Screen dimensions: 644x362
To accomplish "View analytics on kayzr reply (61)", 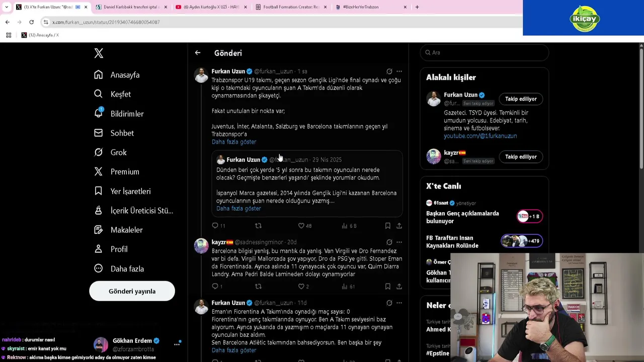I will (x=348, y=287).
